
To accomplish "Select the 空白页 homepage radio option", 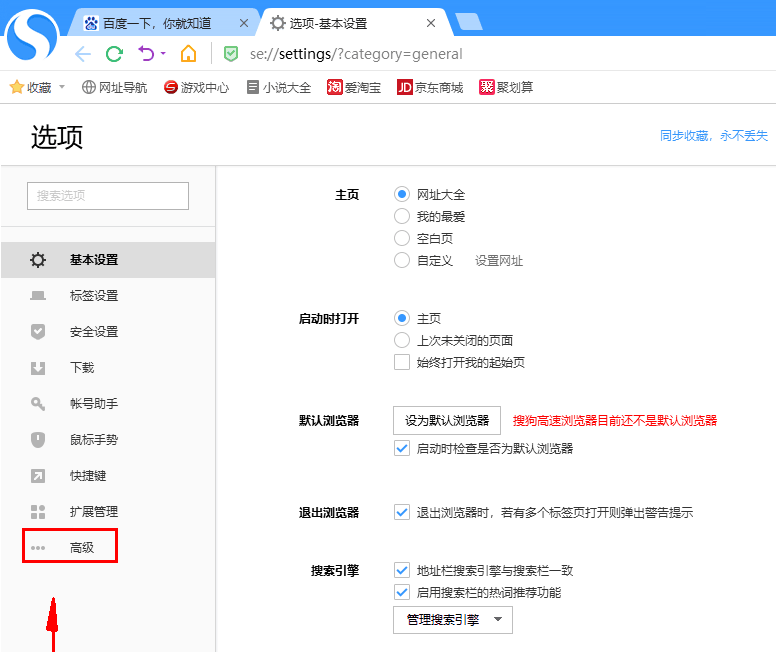I will (x=402, y=238).
